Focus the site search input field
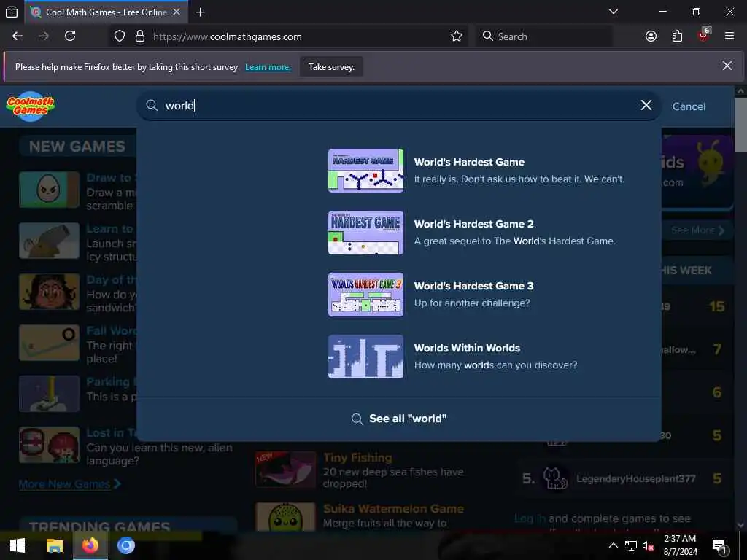This screenshot has width=747, height=560. point(400,105)
